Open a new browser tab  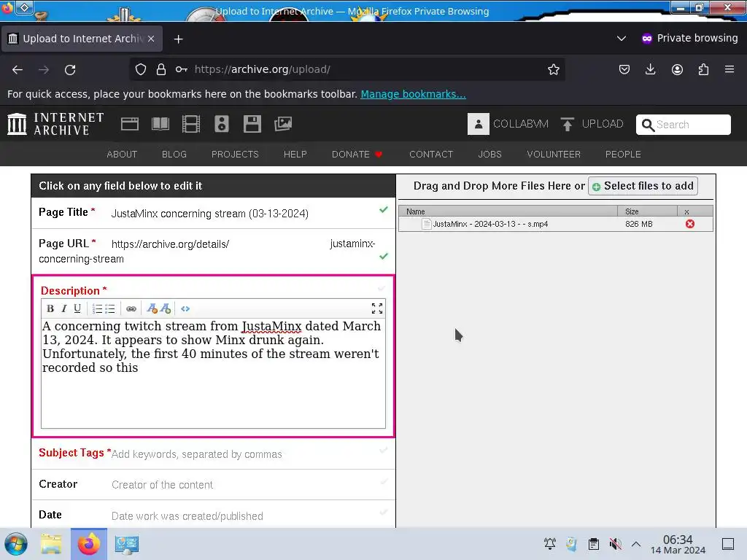coord(178,39)
